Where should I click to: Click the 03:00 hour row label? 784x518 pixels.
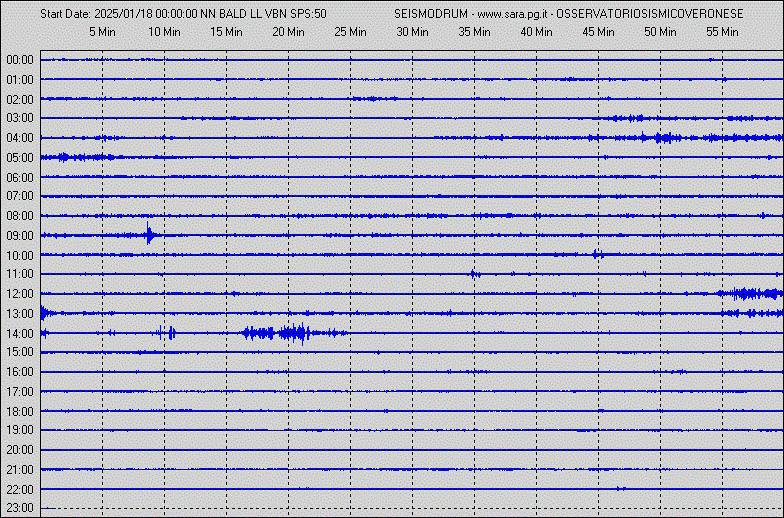tap(20, 118)
